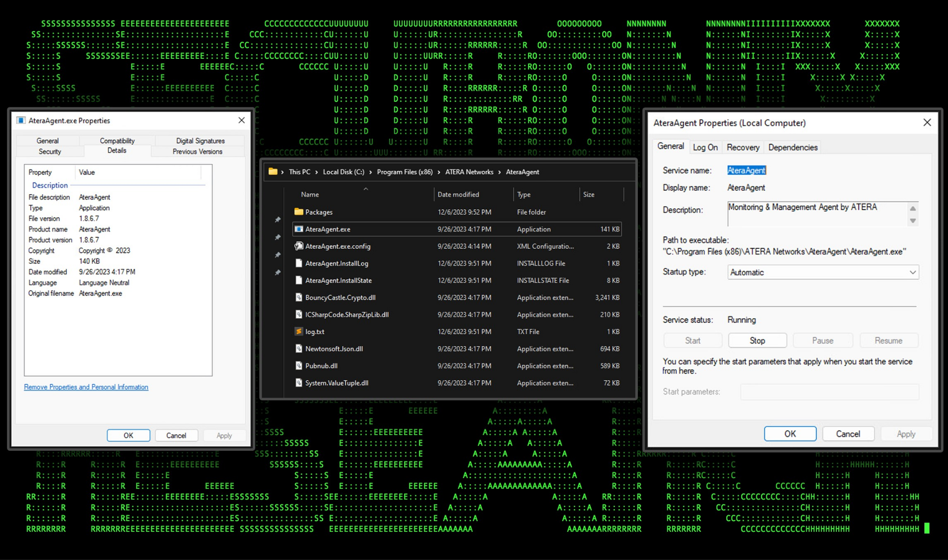
Task: Click the log.txt file icon
Action: (299, 331)
